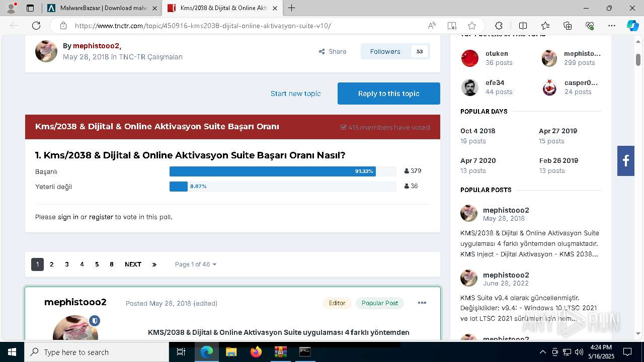The image size is (644, 362).
Task: Open the Windows Start menu
Action: (12, 352)
